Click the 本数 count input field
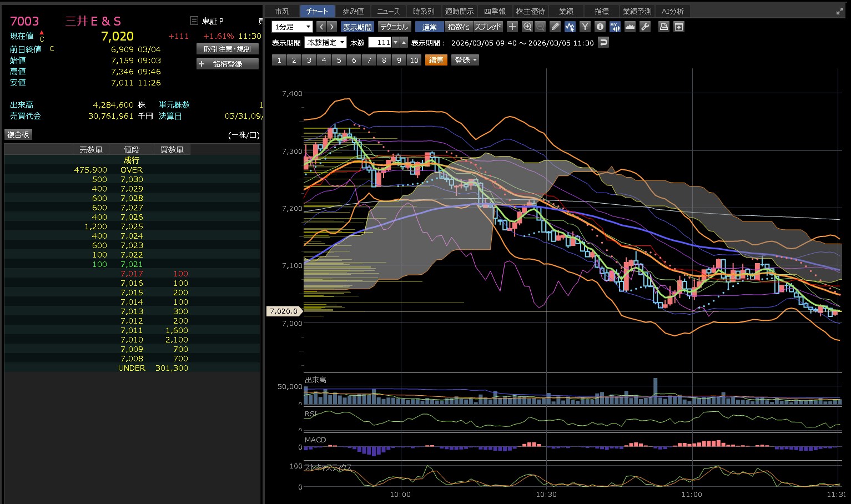 (380, 43)
